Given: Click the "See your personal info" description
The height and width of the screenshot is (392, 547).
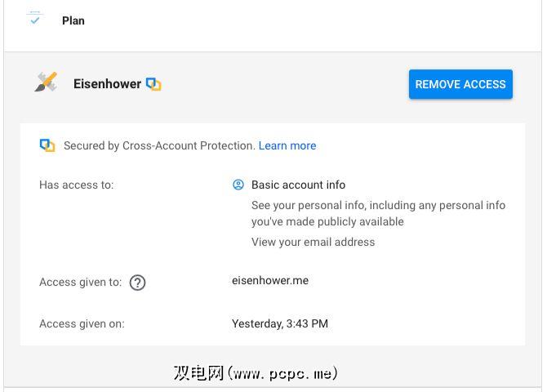Looking at the screenshot, I should coord(378,213).
